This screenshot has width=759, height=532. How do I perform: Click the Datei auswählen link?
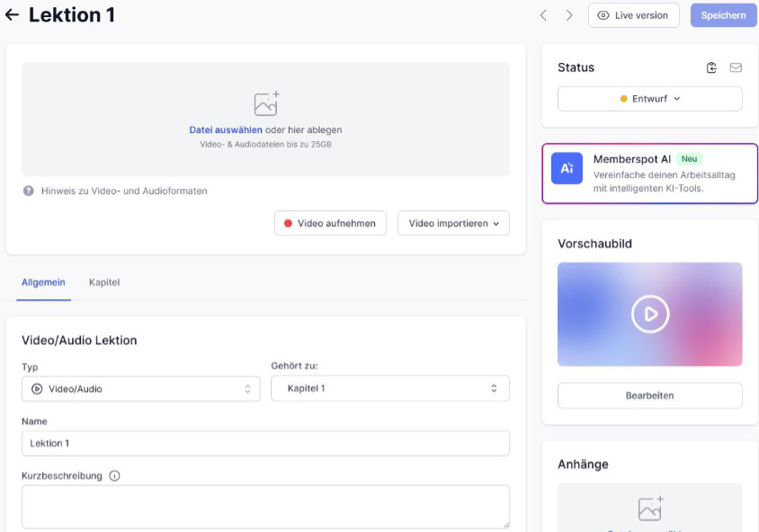click(226, 129)
